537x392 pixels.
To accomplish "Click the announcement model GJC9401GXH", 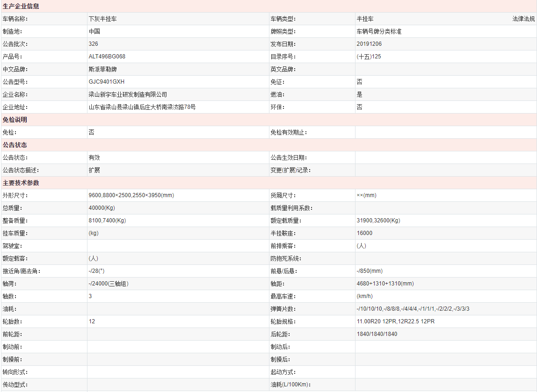I will click(x=106, y=82).
